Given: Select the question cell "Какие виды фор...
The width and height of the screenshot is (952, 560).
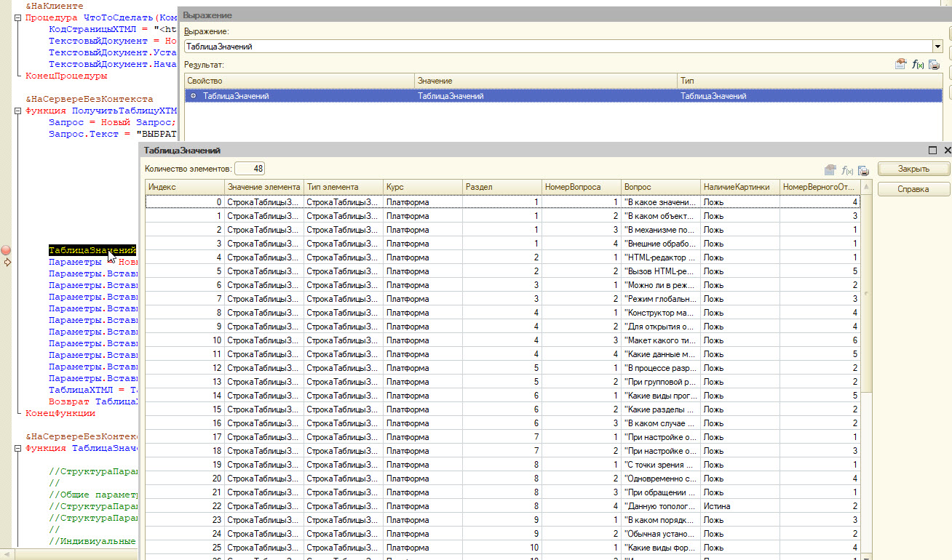Looking at the screenshot, I should (661, 548).
